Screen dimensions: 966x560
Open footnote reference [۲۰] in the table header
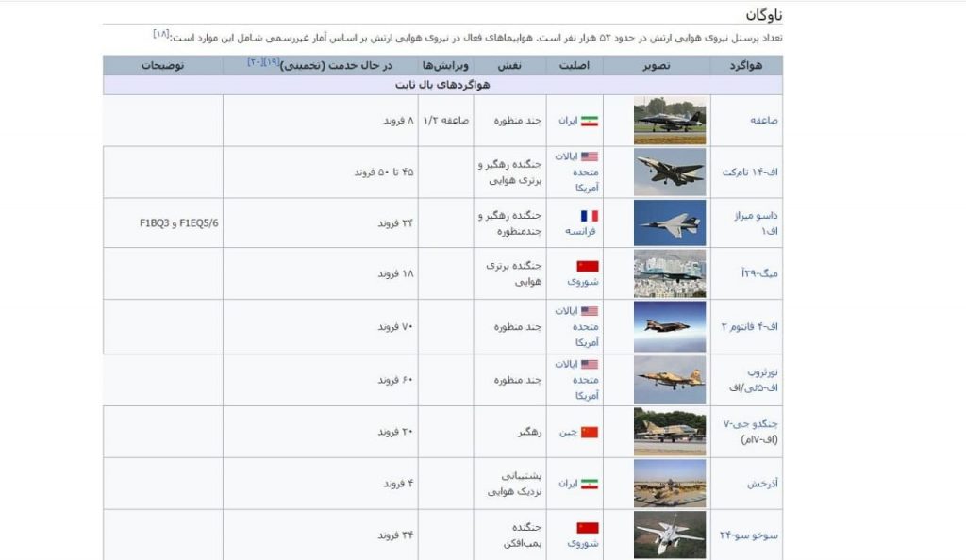[255, 61]
